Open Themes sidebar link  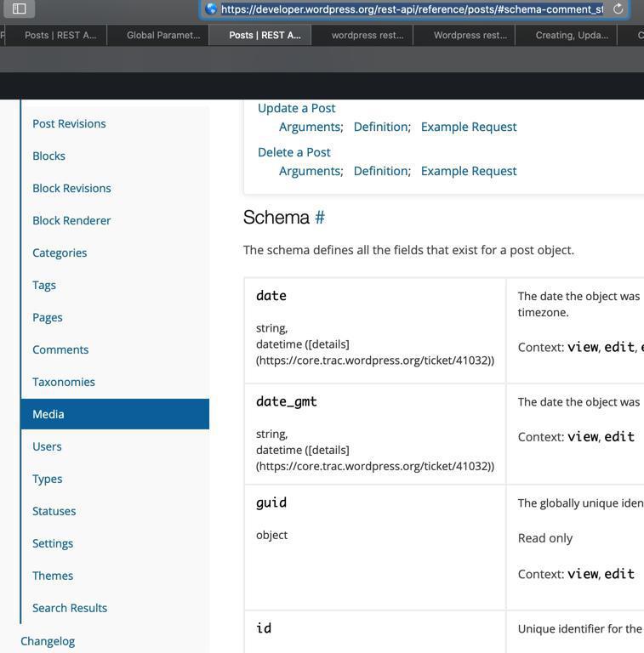pyautogui.click(x=53, y=576)
